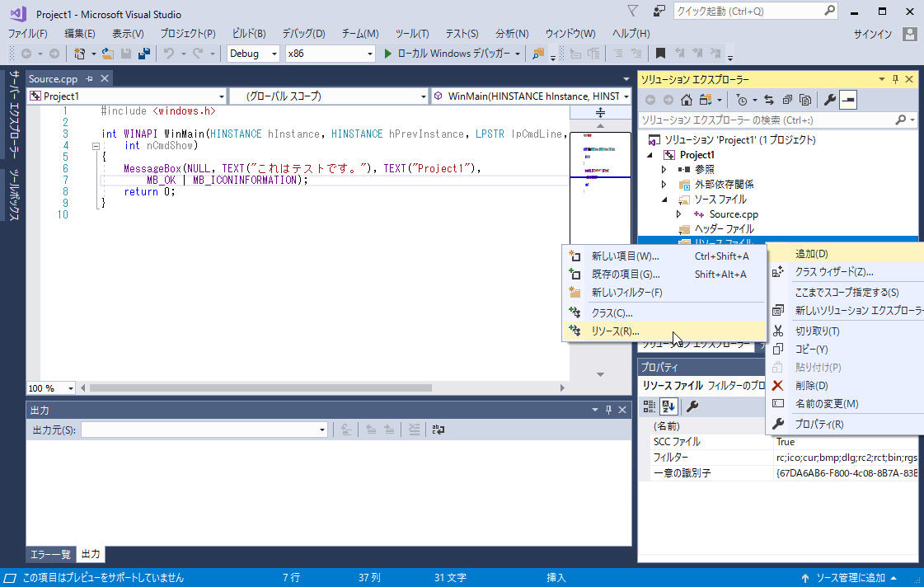The width and height of the screenshot is (924, 587).
Task: Select リソース(R)... in the Add submenu
Action: pyautogui.click(x=664, y=331)
